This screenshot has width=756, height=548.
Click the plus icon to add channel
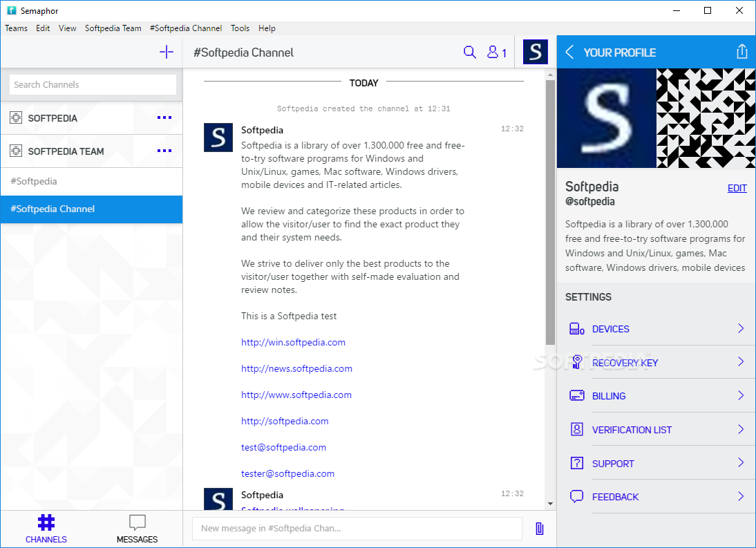tap(167, 52)
